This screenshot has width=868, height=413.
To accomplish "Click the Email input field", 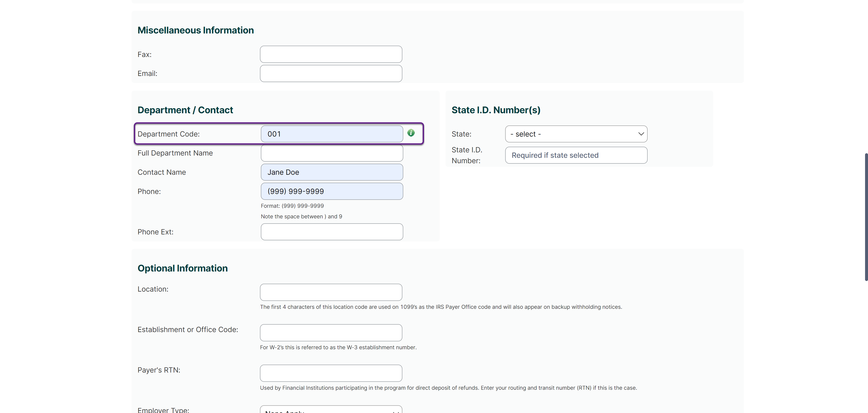I will pos(330,73).
